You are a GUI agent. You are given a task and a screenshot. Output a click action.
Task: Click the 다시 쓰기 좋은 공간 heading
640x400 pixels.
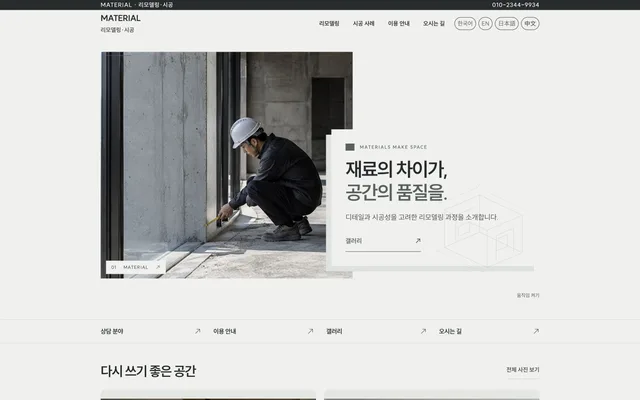[148, 371]
